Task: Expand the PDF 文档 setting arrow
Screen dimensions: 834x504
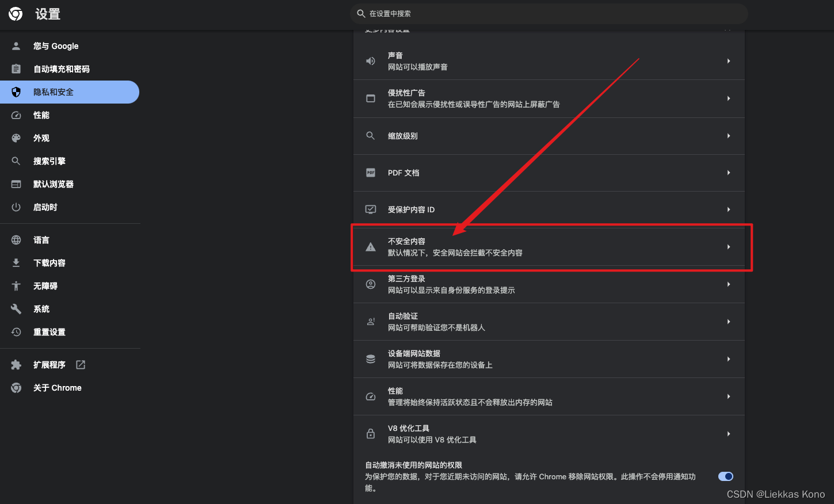Action: pos(729,173)
